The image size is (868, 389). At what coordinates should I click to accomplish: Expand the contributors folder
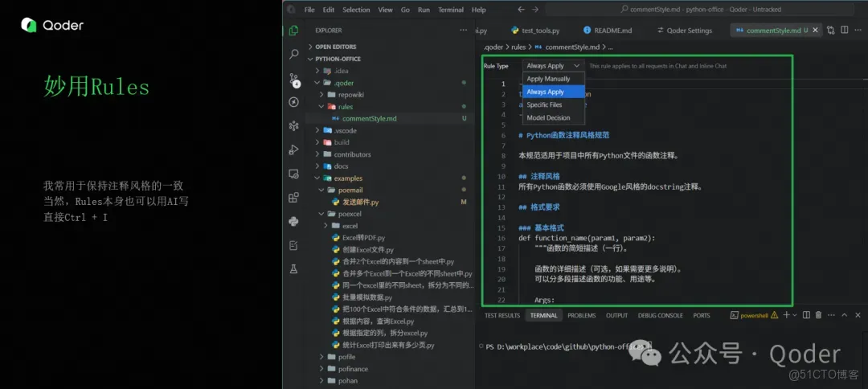tap(352, 154)
